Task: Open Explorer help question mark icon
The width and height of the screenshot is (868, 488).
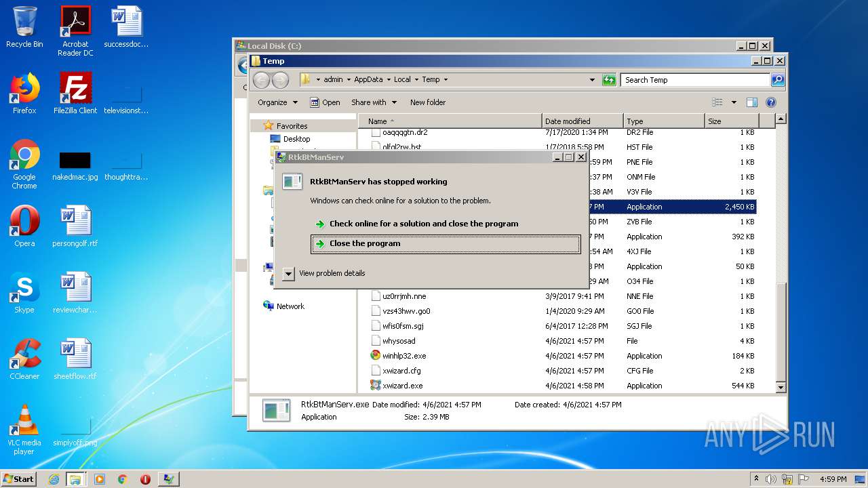Action: click(770, 102)
